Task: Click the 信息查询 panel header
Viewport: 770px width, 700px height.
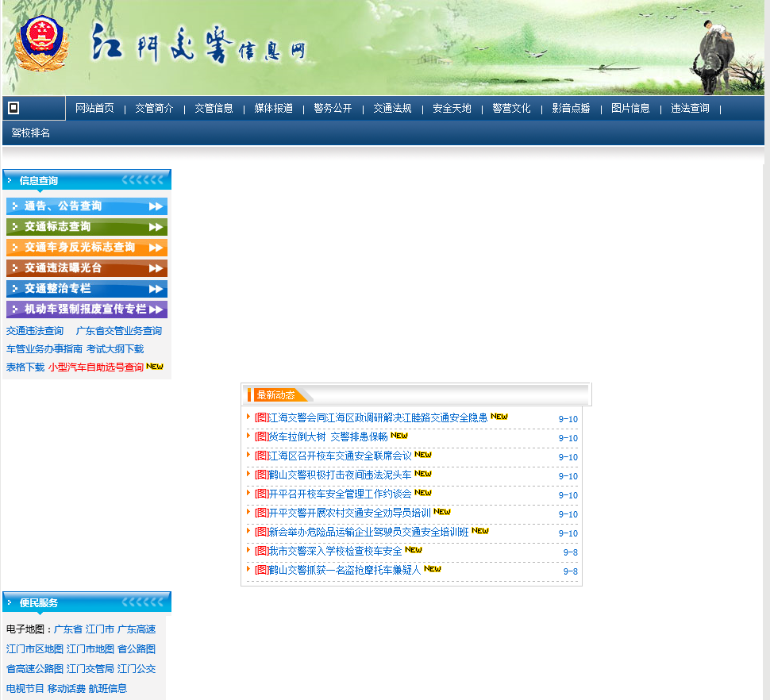Action: pos(87,179)
